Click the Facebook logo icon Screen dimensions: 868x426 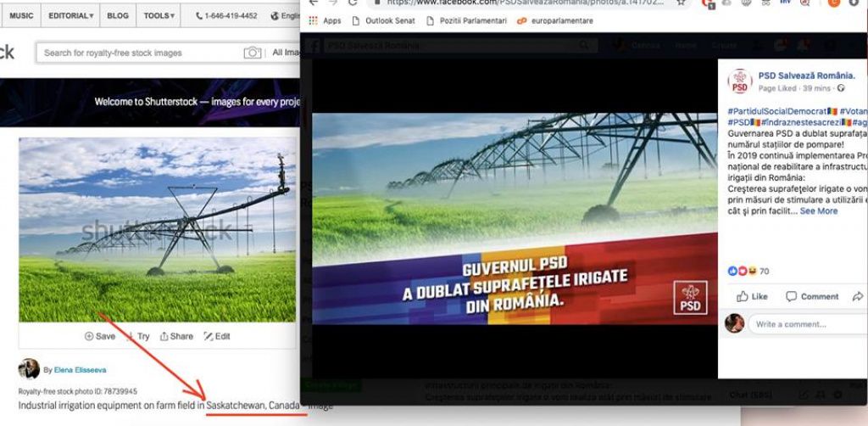coord(314,46)
